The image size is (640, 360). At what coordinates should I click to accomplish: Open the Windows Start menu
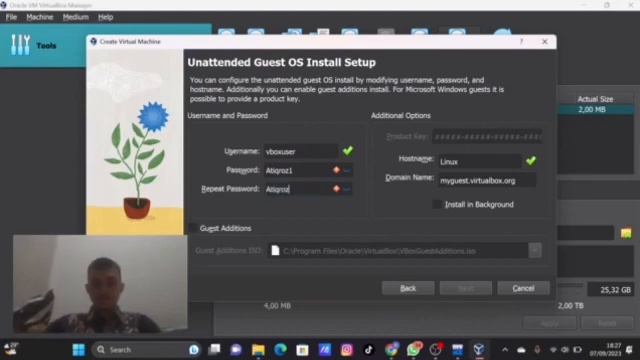(x=78, y=350)
